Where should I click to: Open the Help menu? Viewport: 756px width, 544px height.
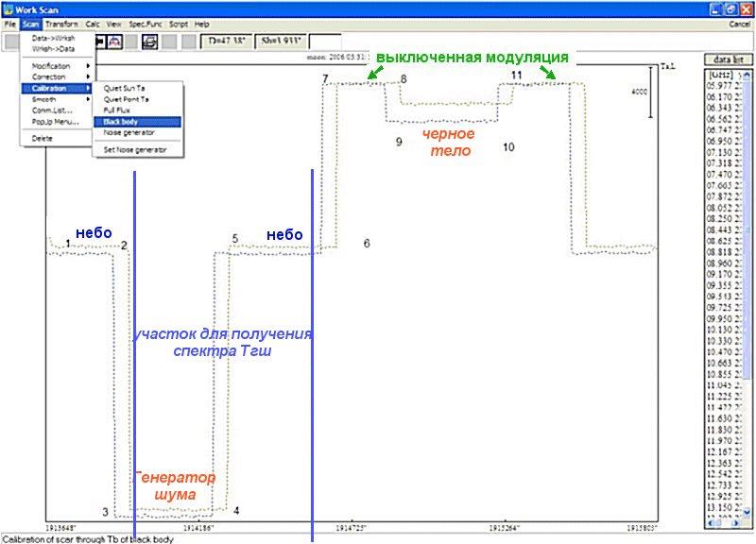coord(201,25)
